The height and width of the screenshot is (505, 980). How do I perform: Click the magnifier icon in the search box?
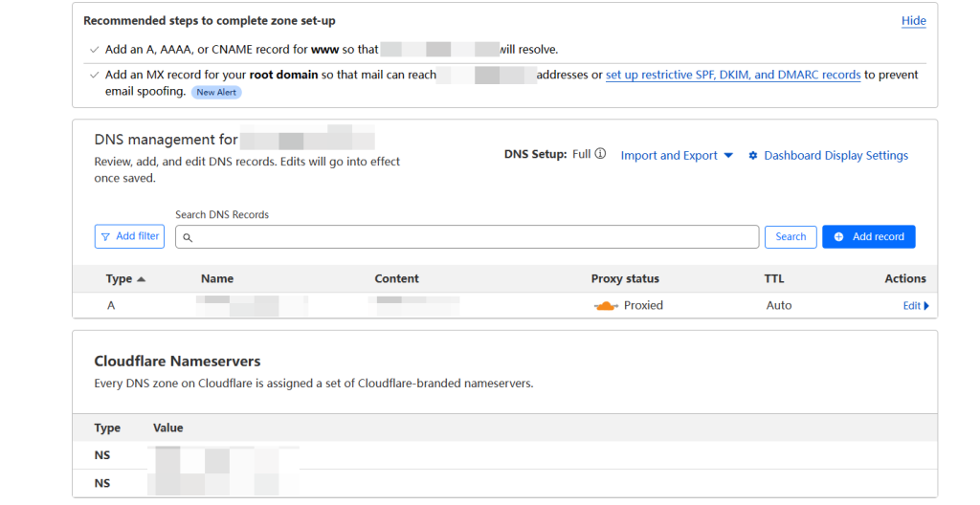click(x=189, y=237)
